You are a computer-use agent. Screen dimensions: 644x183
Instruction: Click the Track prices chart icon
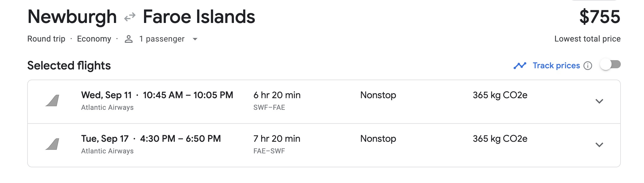(520, 66)
